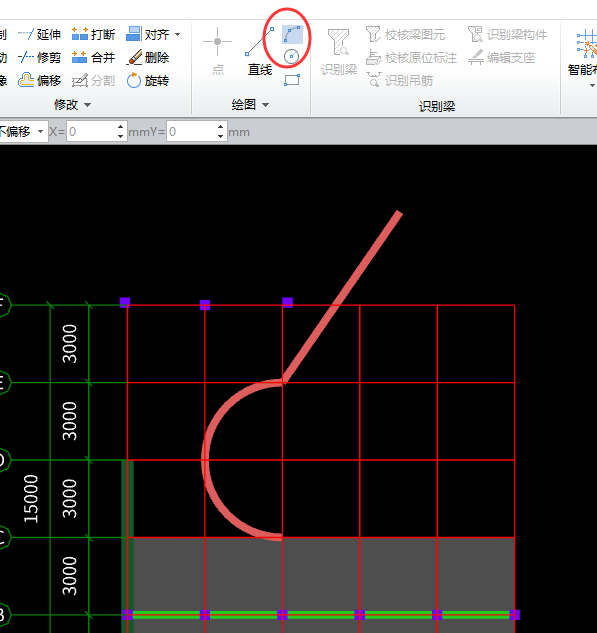Select the 打断 (Break) tool
This screenshot has height=633, width=597.
[x=93, y=34]
